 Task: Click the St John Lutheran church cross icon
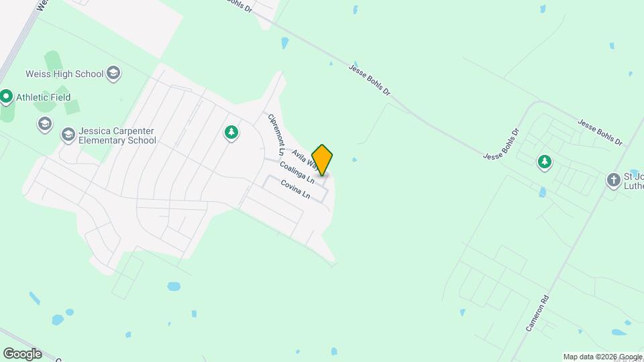pyautogui.click(x=614, y=180)
